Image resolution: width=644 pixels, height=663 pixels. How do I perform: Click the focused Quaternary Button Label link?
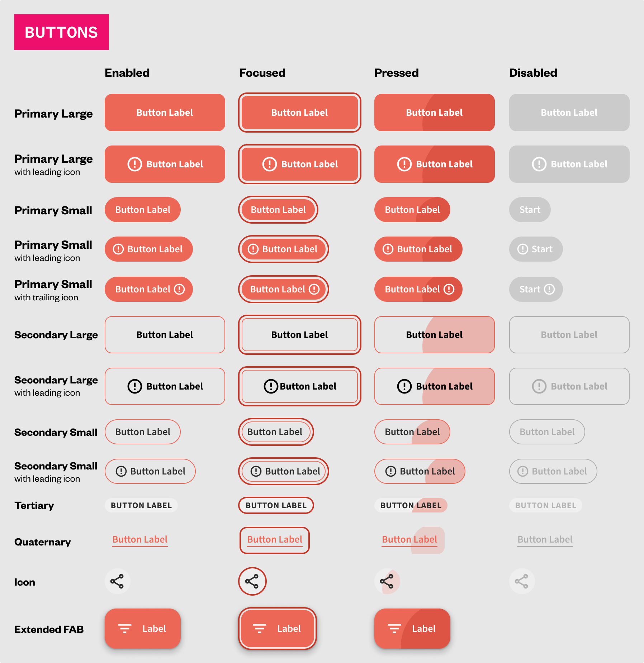(275, 540)
